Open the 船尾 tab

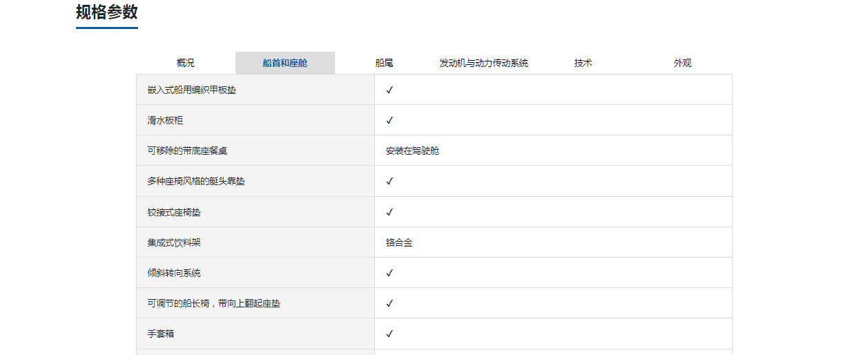[x=385, y=63]
